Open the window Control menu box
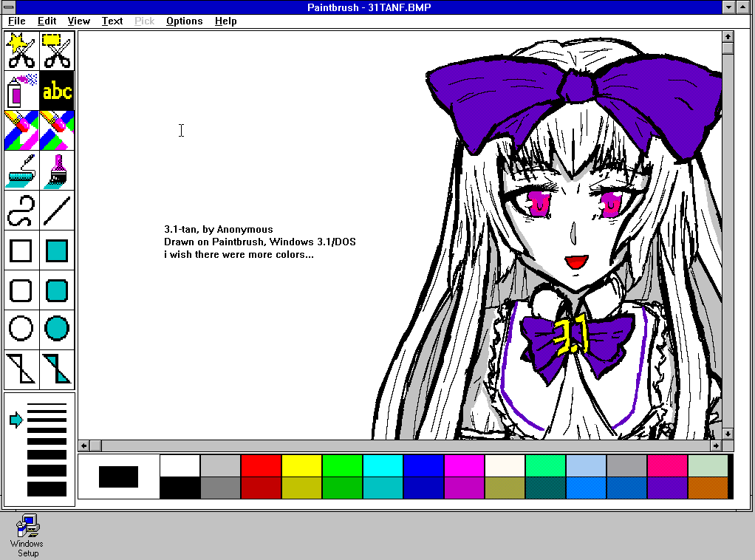 [9, 7]
